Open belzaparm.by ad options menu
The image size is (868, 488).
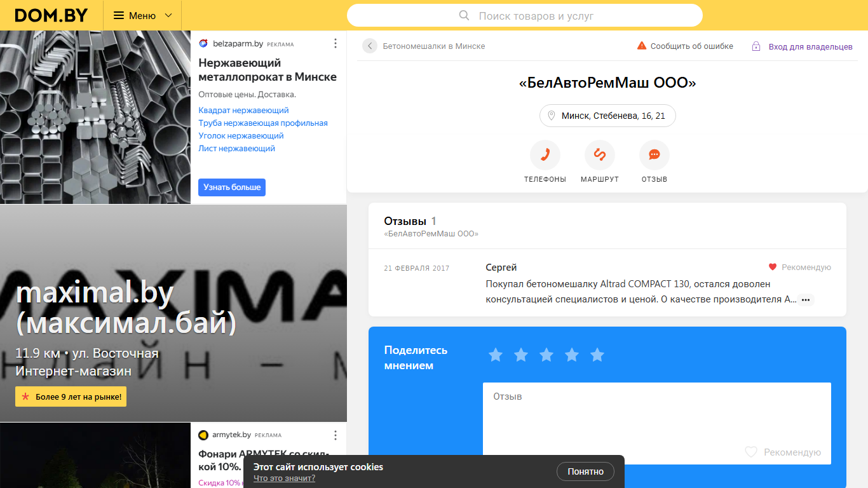[x=336, y=43]
